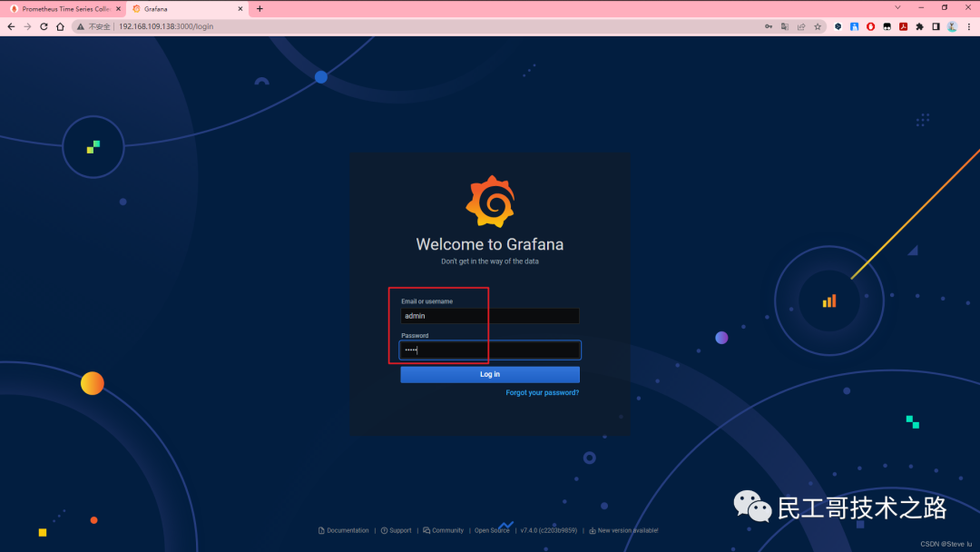Click the share page icon

(801, 26)
